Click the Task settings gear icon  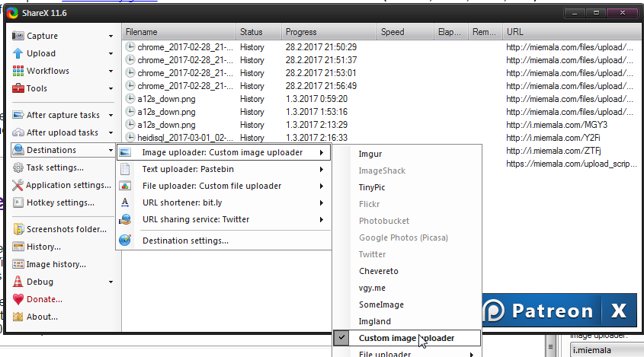(18, 167)
